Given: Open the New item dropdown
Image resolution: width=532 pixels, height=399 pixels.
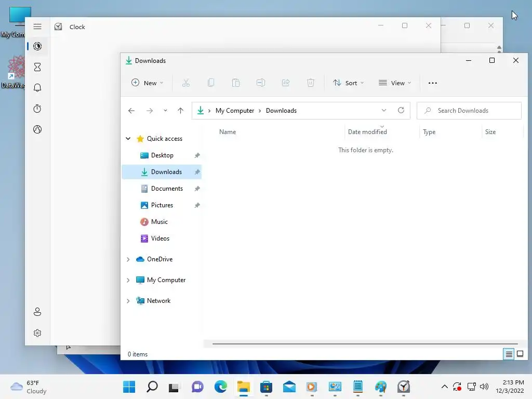Looking at the screenshot, I should 147,83.
